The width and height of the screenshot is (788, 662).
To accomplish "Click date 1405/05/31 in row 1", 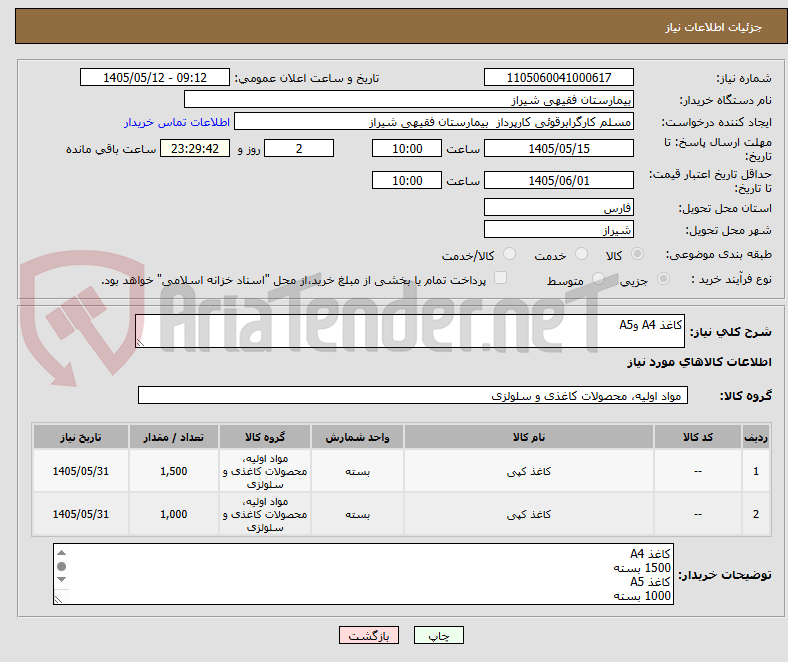I will (x=80, y=471).
